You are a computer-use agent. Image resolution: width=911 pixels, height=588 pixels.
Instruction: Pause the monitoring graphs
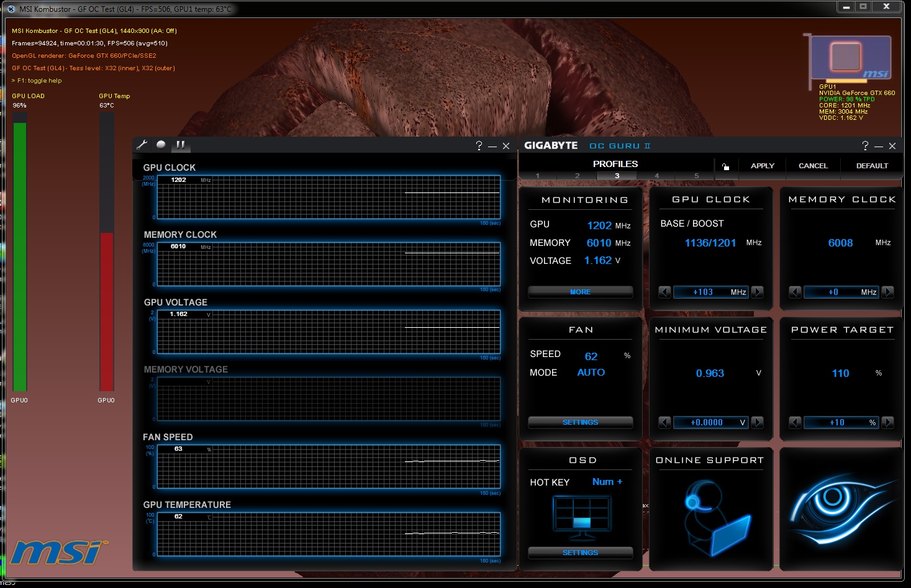180,145
